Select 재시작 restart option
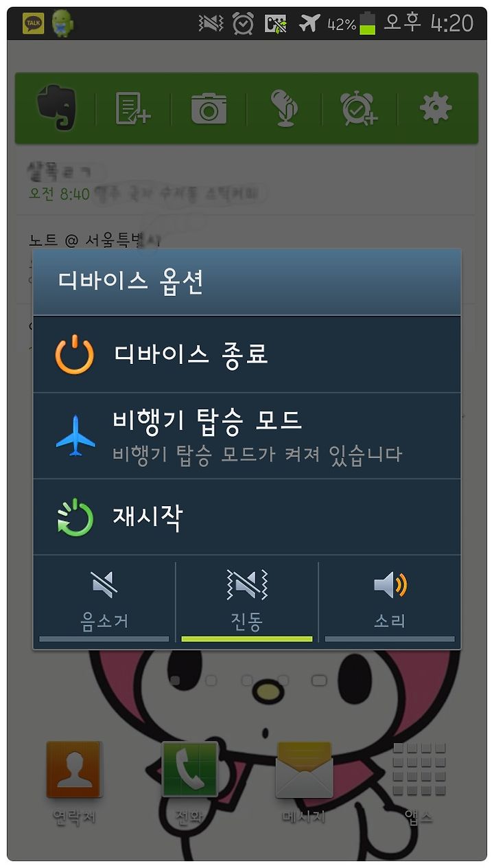Viewport: 494px width, 868px height. pyautogui.click(x=247, y=517)
